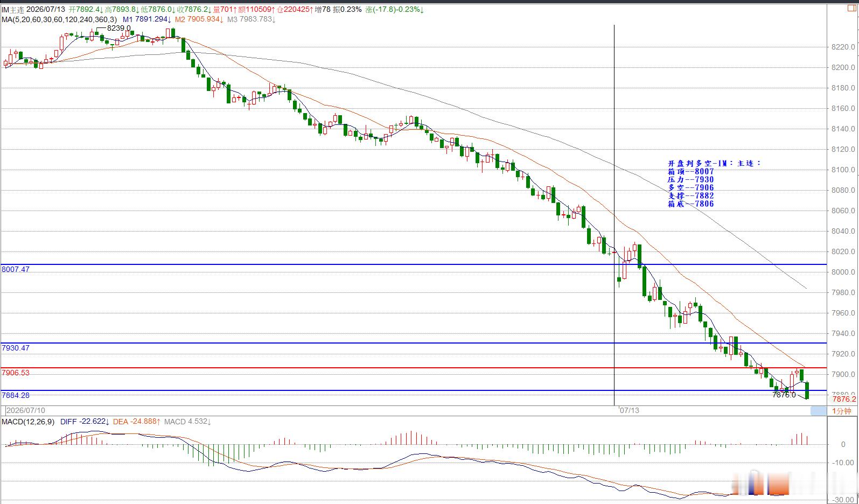Click the annotation line 压力--7930
The image size is (859, 504).
click(x=691, y=179)
